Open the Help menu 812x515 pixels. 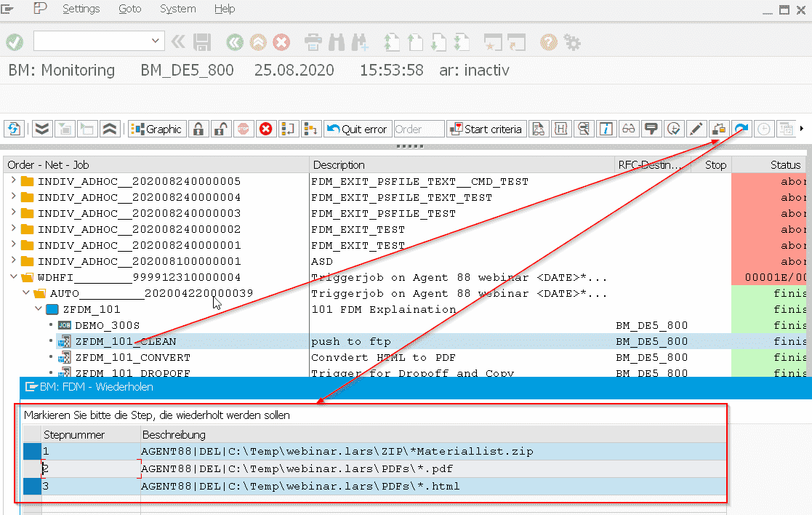(225, 9)
